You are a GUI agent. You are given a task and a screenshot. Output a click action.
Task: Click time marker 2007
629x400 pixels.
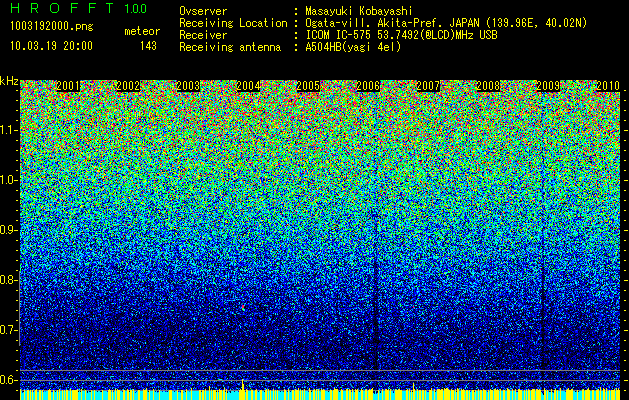428,86
